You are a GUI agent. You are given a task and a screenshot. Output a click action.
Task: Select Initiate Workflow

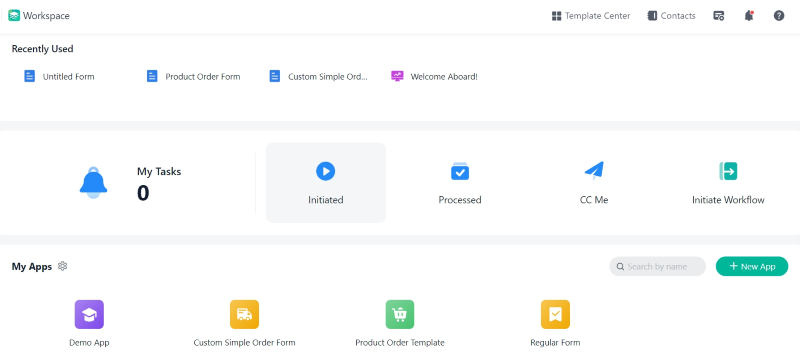(728, 183)
